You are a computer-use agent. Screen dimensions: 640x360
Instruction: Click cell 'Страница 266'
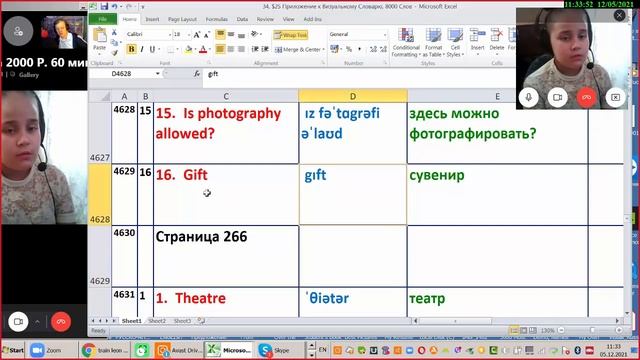click(x=226, y=256)
